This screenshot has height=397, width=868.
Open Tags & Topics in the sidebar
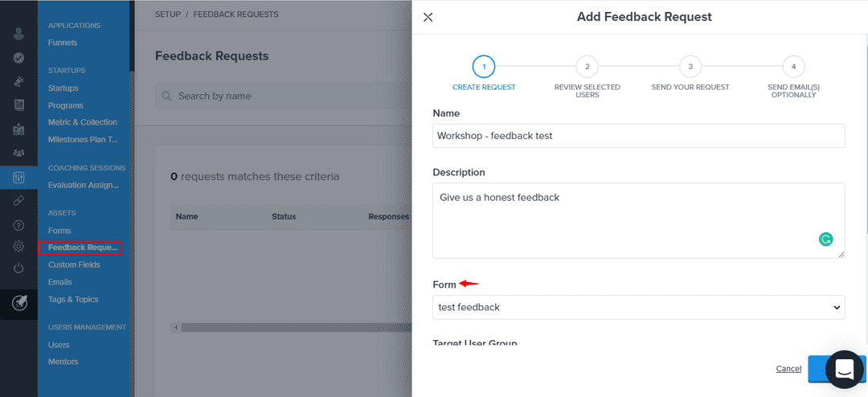[x=73, y=299]
